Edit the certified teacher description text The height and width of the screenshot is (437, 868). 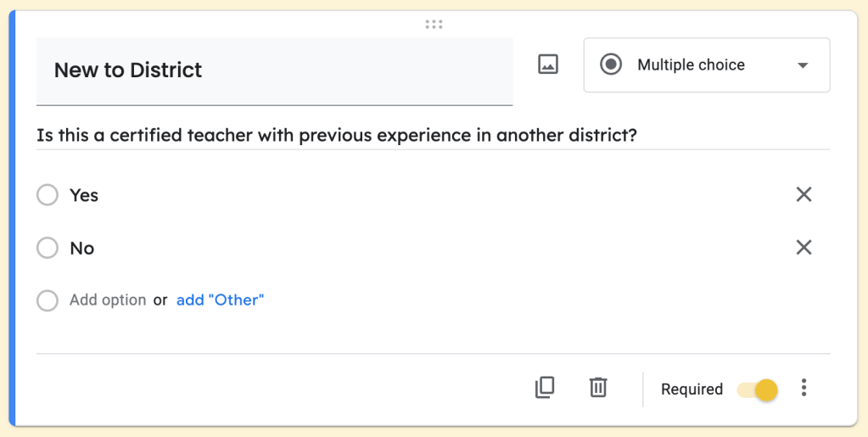point(337,136)
